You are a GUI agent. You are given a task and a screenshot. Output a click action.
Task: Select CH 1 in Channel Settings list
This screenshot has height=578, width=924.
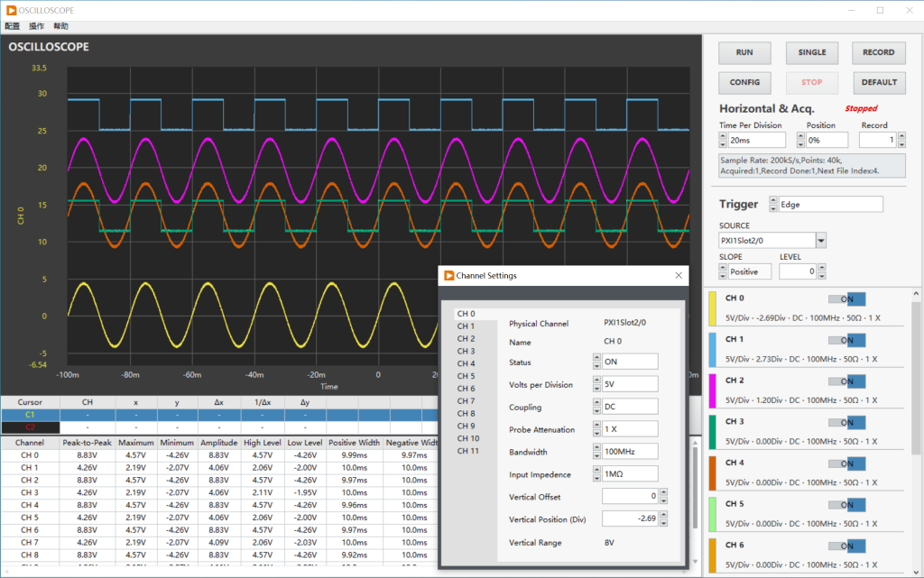475,326
